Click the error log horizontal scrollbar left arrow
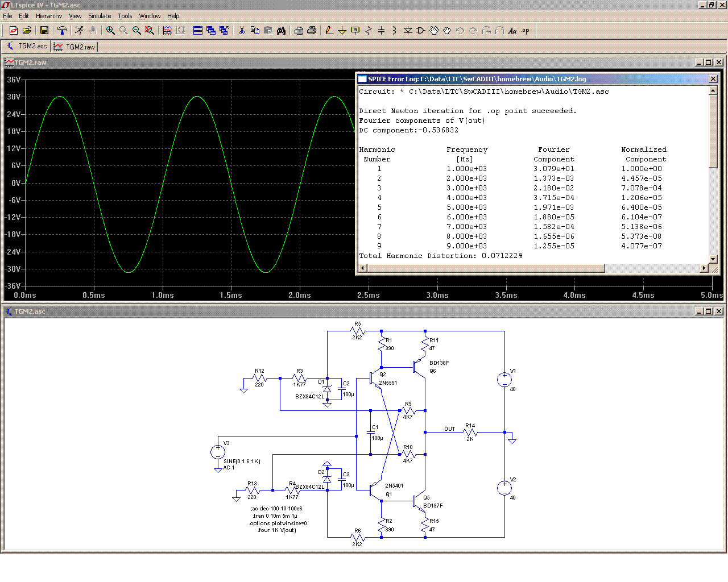This screenshot has height=582, width=728. pyautogui.click(x=363, y=268)
